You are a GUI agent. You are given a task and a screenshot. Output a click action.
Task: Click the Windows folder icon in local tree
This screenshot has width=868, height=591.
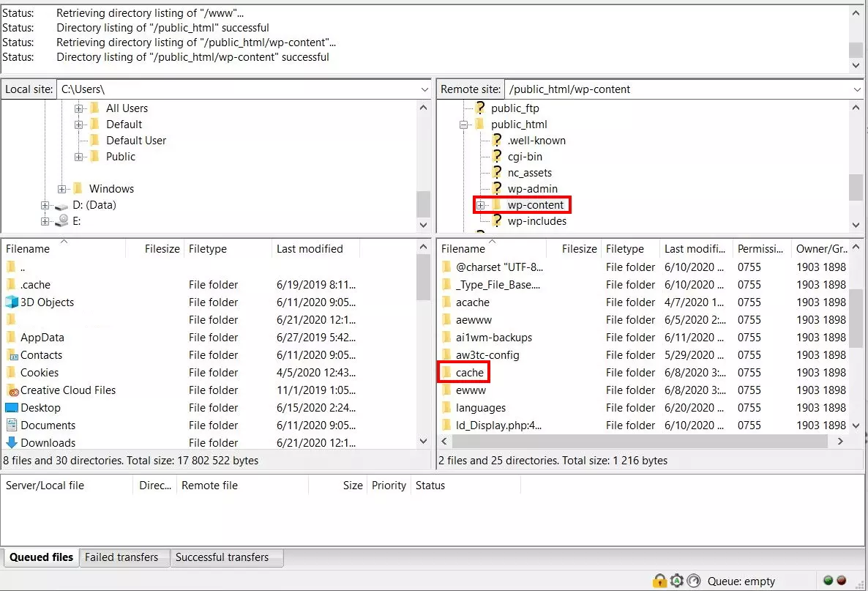pyautogui.click(x=78, y=188)
